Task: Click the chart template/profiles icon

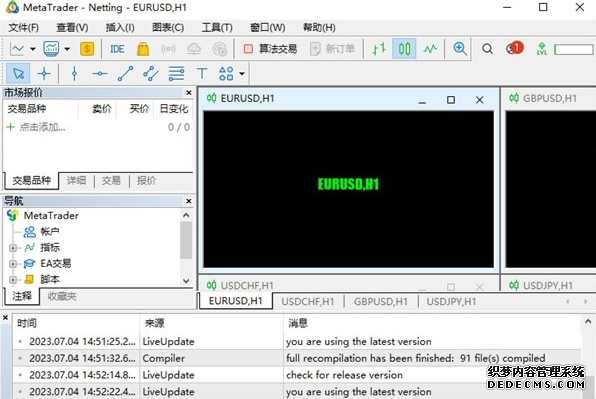Action: pyautogui.click(x=51, y=49)
